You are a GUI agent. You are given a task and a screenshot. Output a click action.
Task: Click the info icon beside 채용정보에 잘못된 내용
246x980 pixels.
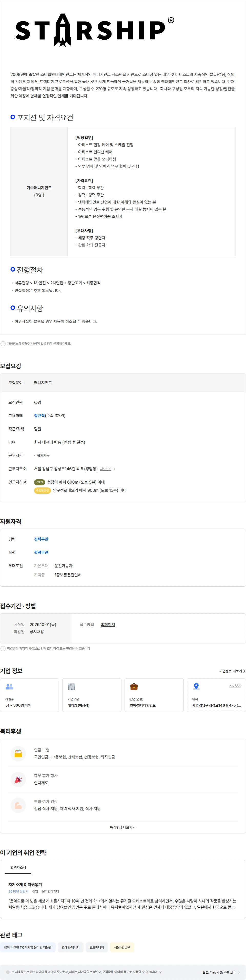[x=3, y=343]
